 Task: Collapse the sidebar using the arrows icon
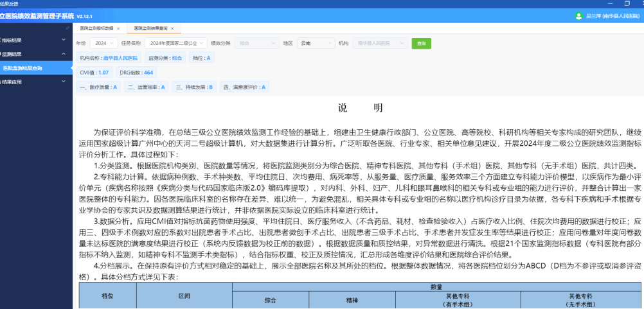(67, 28)
